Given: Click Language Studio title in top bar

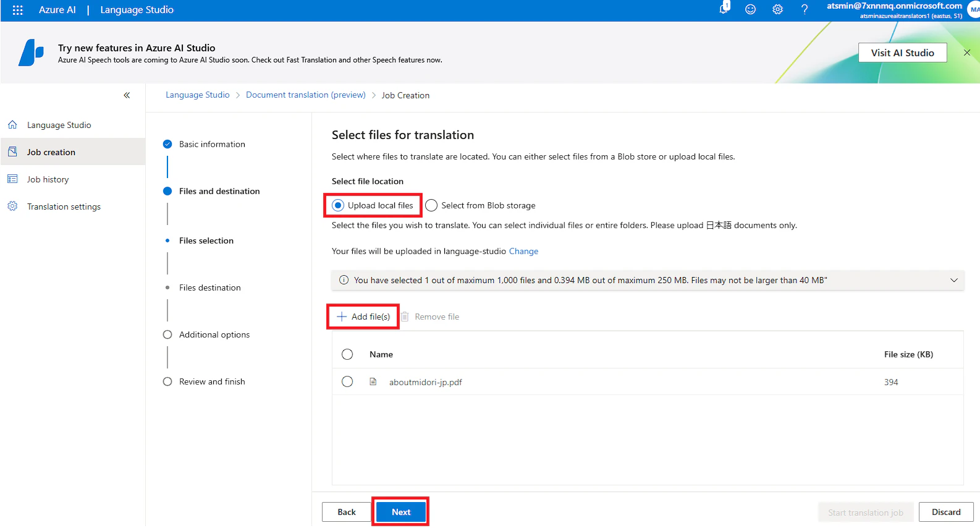Looking at the screenshot, I should (137, 10).
